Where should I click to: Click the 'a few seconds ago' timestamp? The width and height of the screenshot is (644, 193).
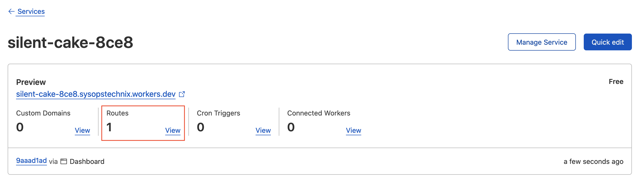tap(593, 161)
